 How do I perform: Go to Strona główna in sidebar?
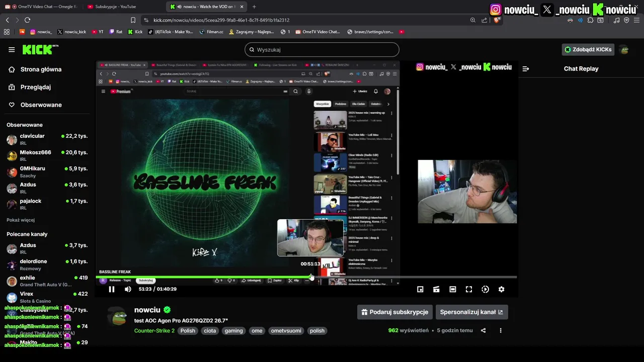[x=41, y=69]
